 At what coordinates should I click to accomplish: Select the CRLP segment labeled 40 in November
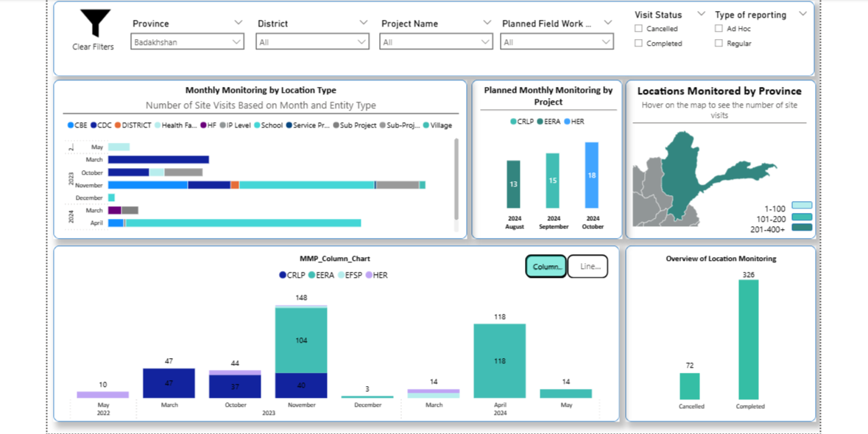[301, 385]
